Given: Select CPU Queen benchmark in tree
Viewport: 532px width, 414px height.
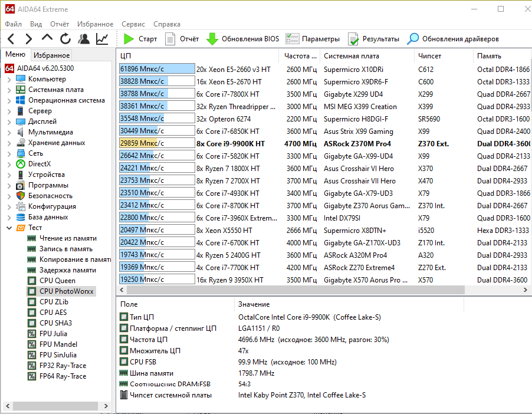Looking at the screenshot, I should tap(57, 281).
